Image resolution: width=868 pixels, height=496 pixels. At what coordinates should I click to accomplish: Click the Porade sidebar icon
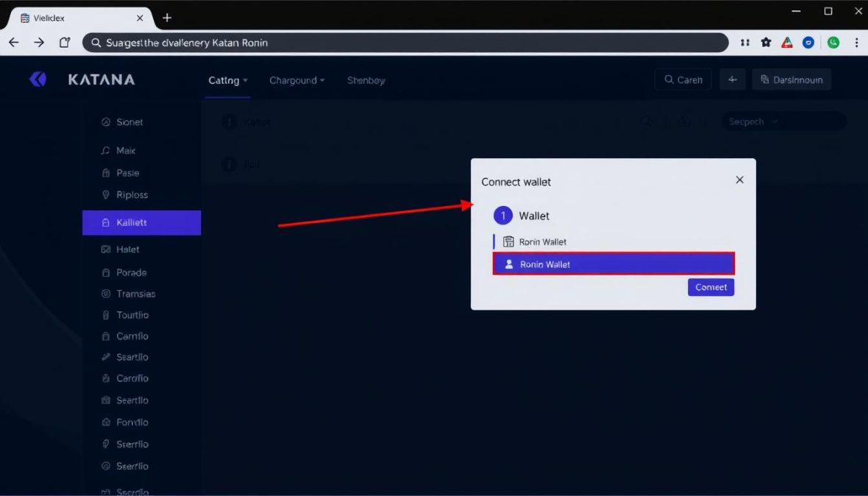point(106,272)
